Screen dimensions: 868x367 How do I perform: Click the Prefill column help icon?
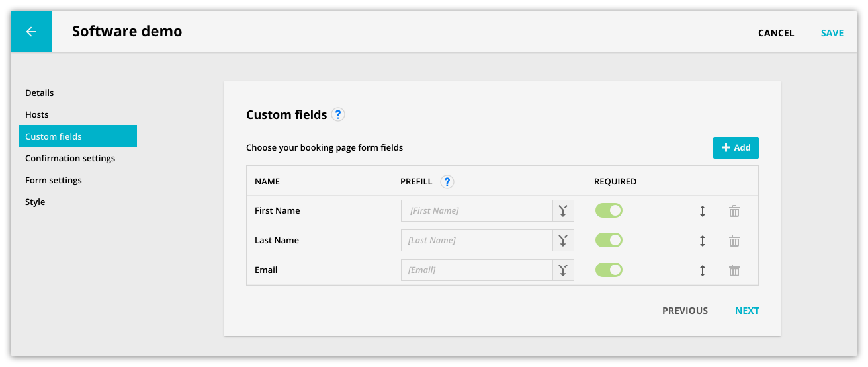(x=447, y=181)
